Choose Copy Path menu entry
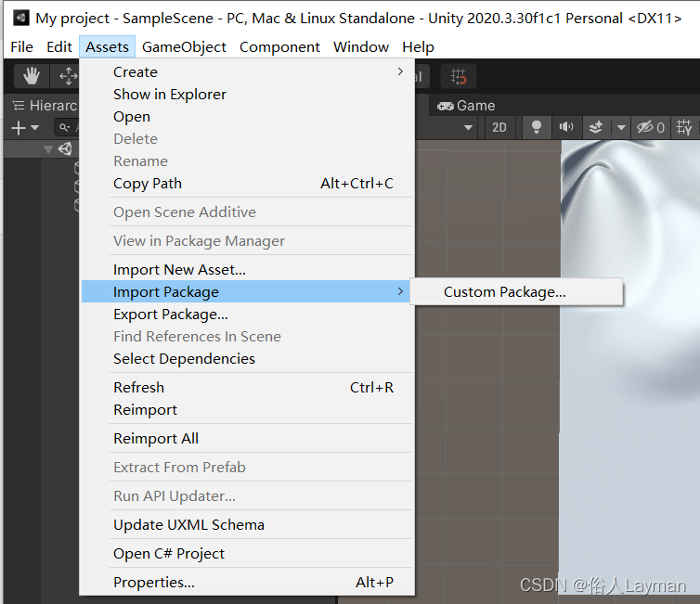 (x=245, y=184)
